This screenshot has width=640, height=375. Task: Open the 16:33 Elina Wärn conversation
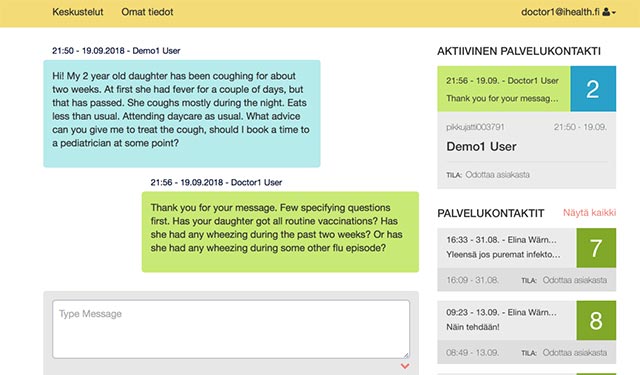point(507,248)
